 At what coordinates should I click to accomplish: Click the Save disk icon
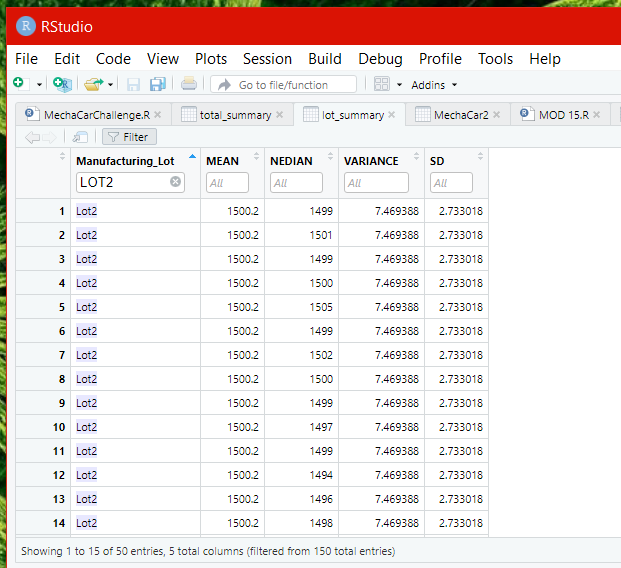click(133, 84)
